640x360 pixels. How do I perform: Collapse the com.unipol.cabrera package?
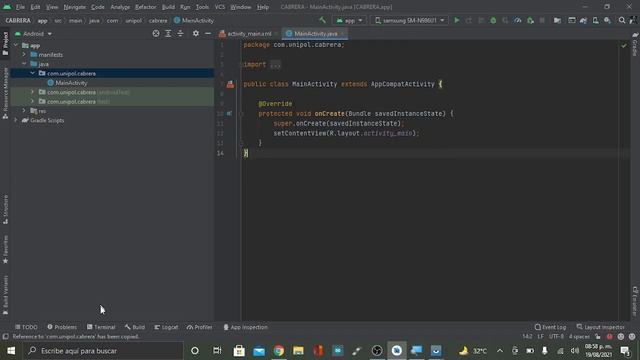point(32,73)
